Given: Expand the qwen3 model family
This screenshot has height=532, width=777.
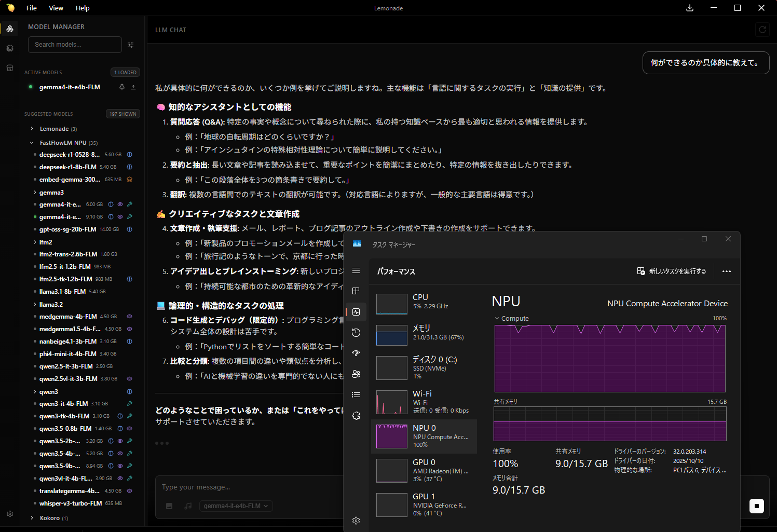Looking at the screenshot, I should click(x=35, y=392).
